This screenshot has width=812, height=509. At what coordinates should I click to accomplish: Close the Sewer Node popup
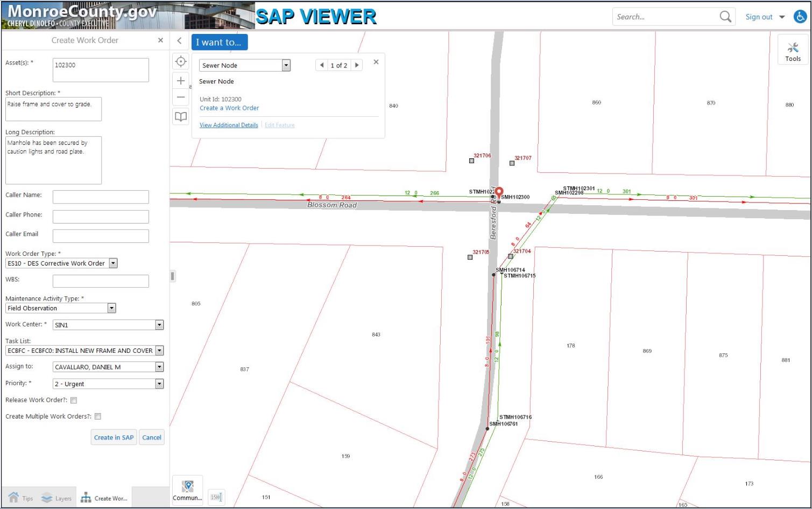click(376, 62)
